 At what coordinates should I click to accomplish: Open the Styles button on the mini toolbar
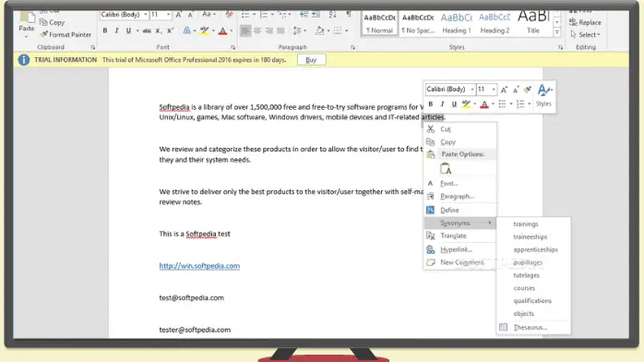(544, 96)
